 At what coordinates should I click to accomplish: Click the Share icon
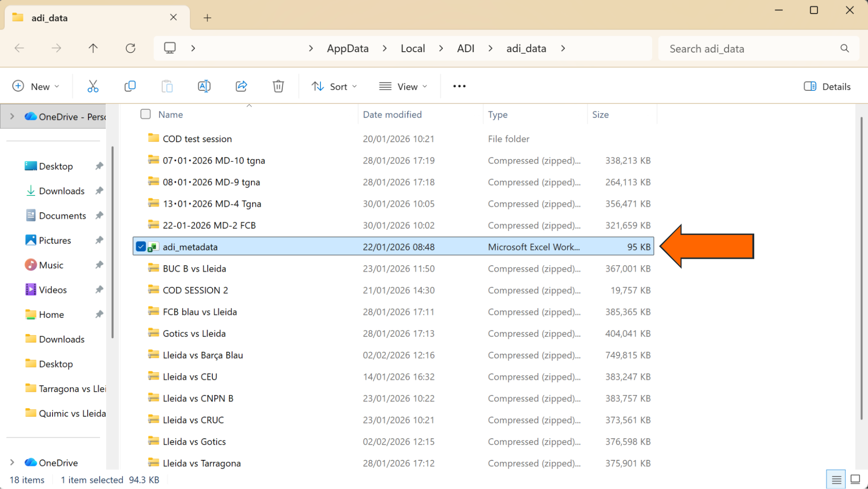click(x=241, y=86)
